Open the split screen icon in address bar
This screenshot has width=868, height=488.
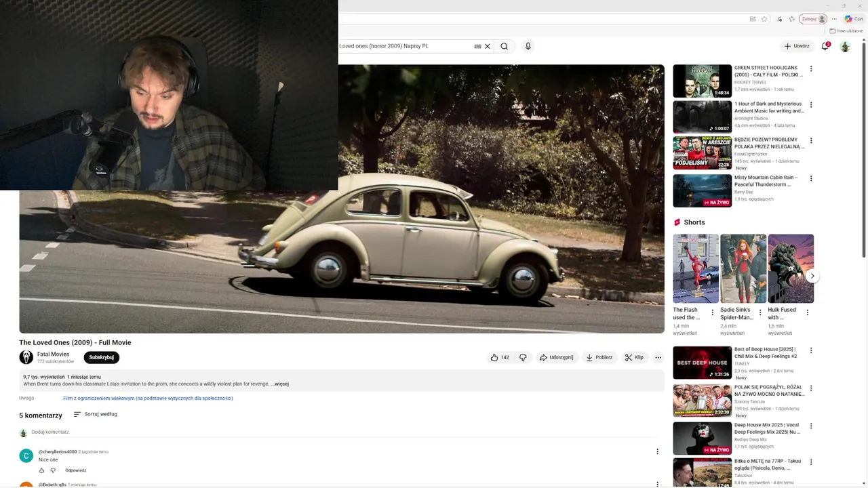coord(753,19)
